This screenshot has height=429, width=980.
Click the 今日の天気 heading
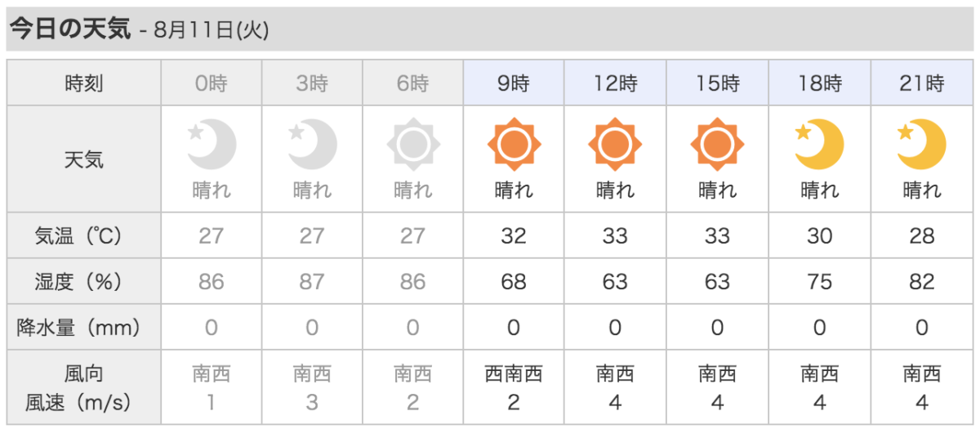[69, 29]
